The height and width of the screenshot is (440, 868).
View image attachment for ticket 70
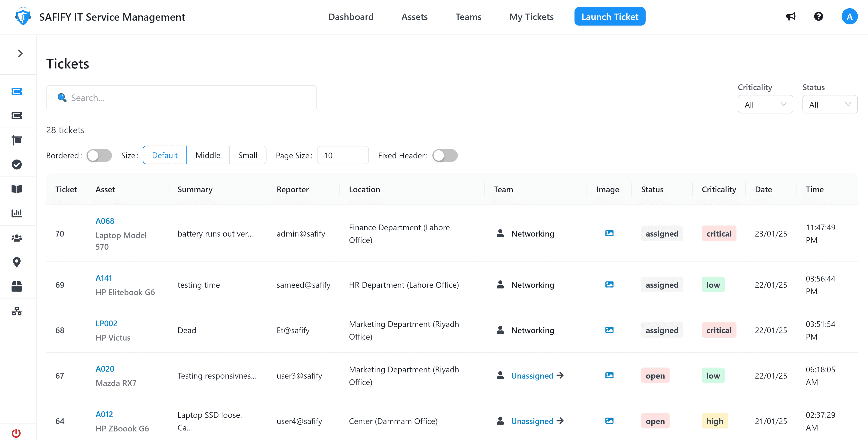click(609, 233)
